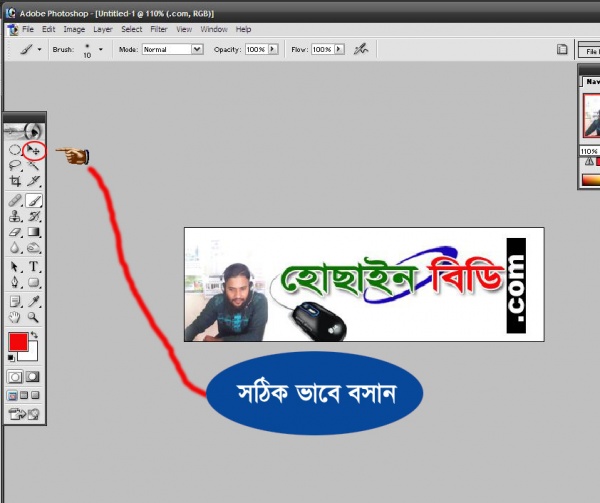The image size is (600, 503).
Task: Select the Move tool
Action: click(34, 151)
